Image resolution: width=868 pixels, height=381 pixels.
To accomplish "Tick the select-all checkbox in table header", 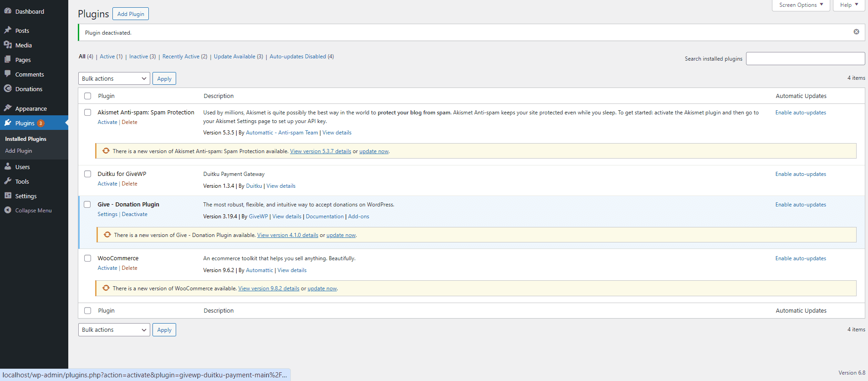I will tap(87, 96).
